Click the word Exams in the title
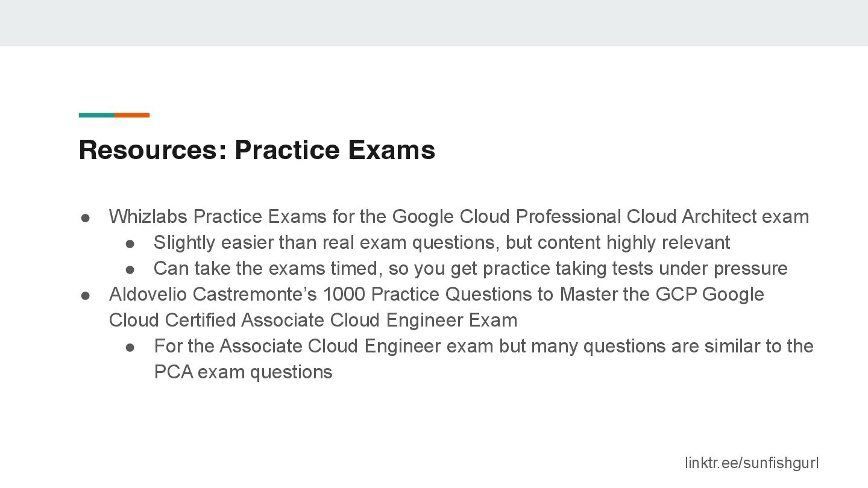This screenshot has height=488, width=868. coord(391,149)
